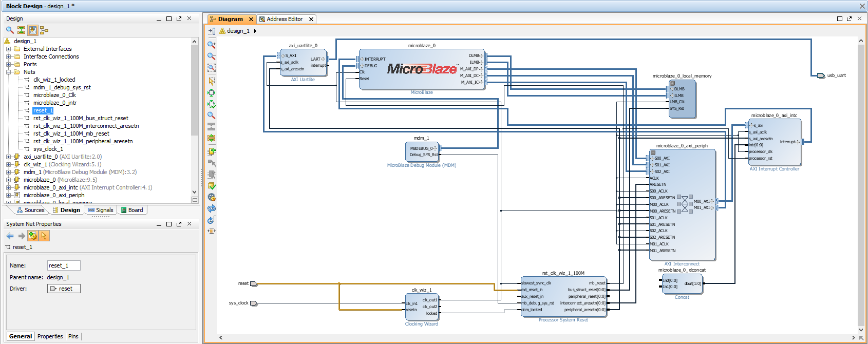The image size is (868, 344).
Task: Validate design with the green checkmark icon
Action: point(211,186)
